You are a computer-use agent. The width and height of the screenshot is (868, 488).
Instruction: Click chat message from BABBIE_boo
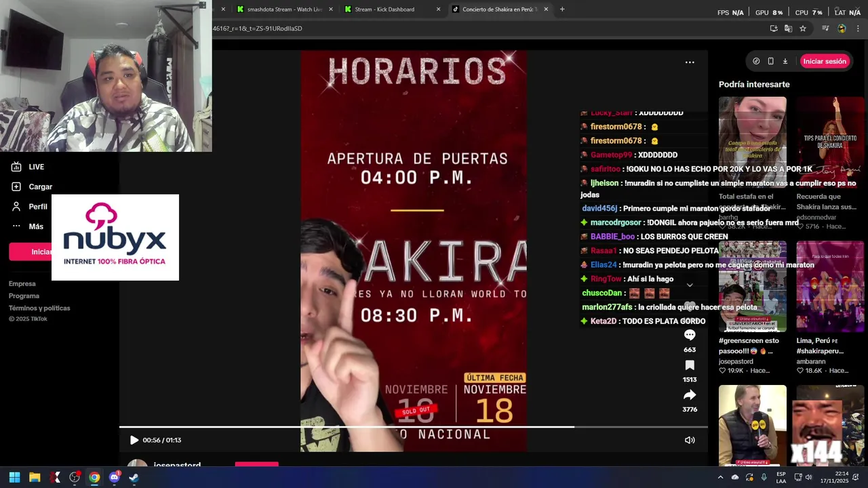654,237
